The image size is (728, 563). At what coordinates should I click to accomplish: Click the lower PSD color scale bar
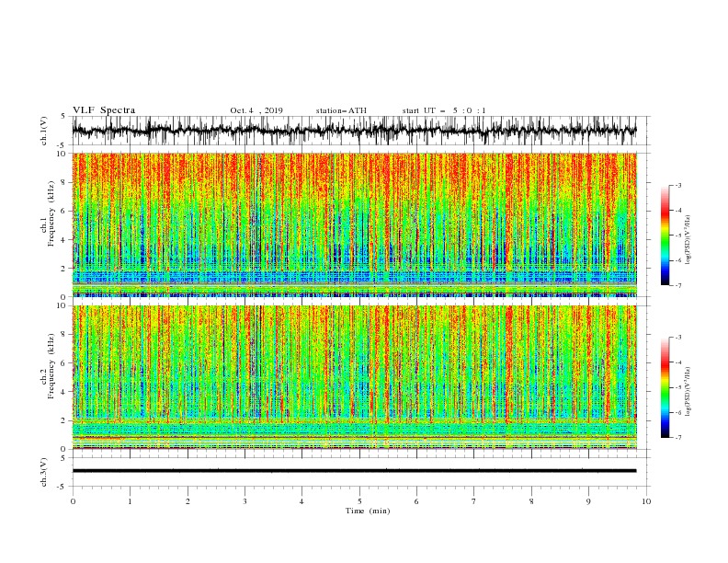click(665, 387)
